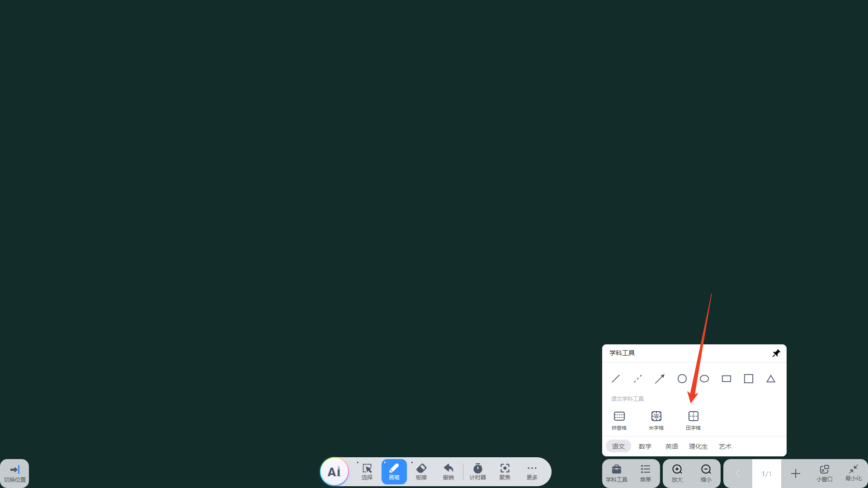This screenshot has height=488, width=868.
Task: Open the 理化生 subject tab
Action: 698,446
